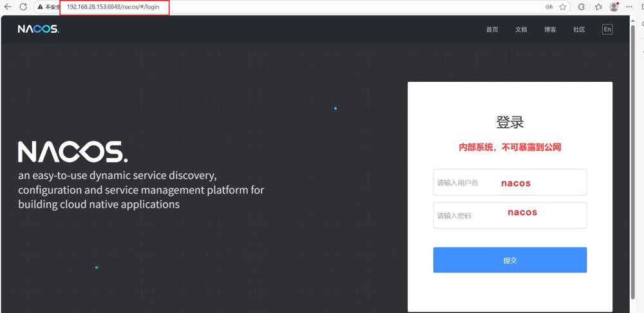Image resolution: width=644 pixels, height=313 pixels.
Task: Click the password field 请输入密码
Action: pyautogui.click(x=509, y=215)
